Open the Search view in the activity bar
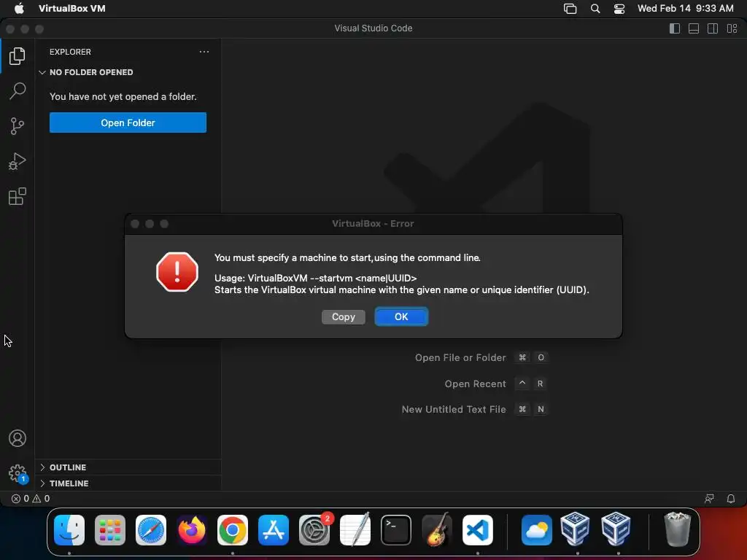The width and height of the screenshot is (747, 560). point(18,91)
